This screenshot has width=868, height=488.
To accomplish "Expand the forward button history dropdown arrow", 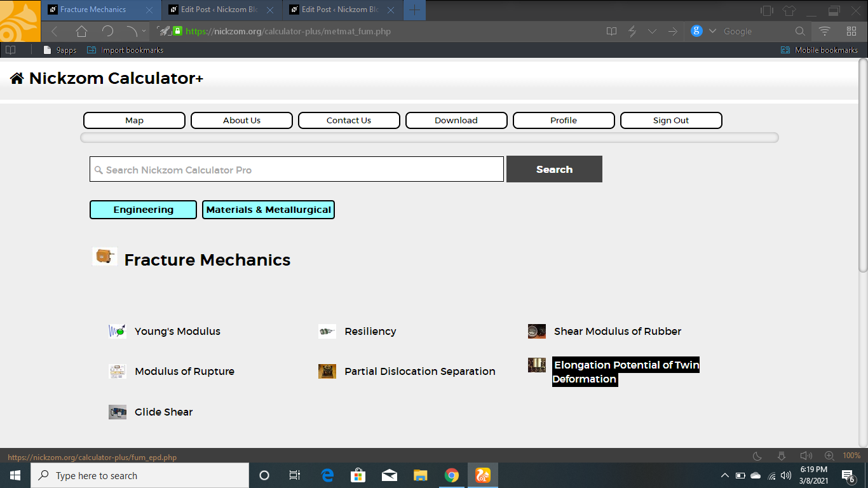I will click(144, 31).
